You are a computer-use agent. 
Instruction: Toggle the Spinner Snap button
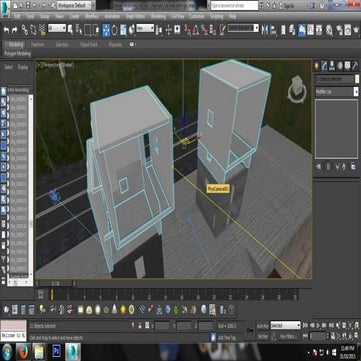(x=212, y=30)
